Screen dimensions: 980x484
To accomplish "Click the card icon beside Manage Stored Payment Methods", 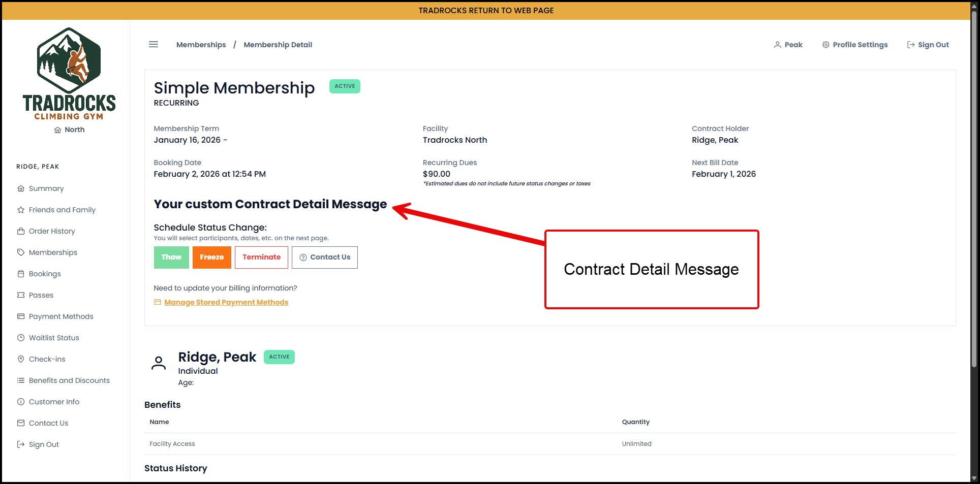I will (158, 302).
